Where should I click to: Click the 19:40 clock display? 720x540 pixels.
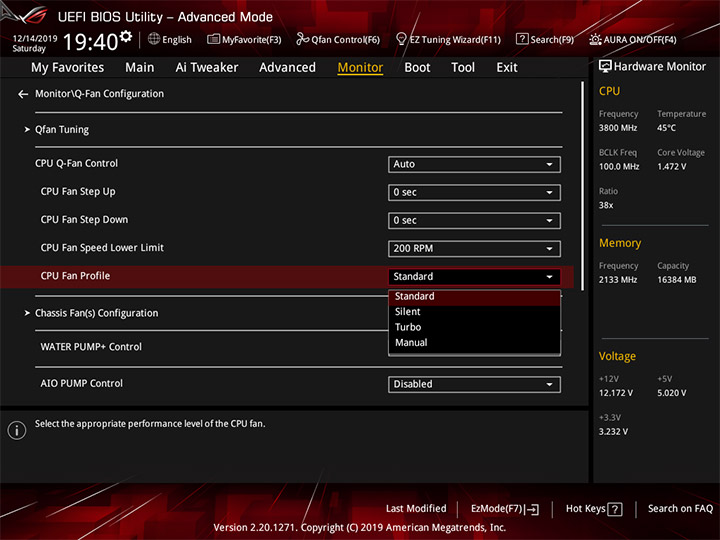(90, 42)
